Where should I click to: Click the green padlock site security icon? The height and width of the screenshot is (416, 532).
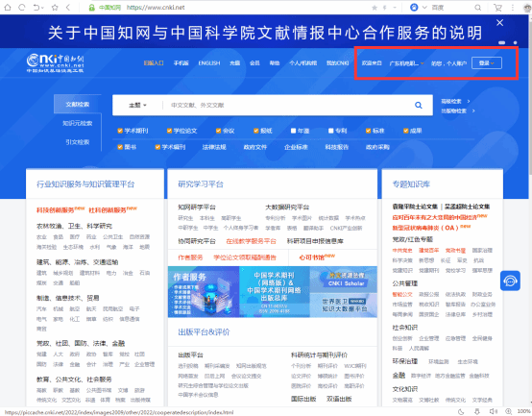(91, 8)
